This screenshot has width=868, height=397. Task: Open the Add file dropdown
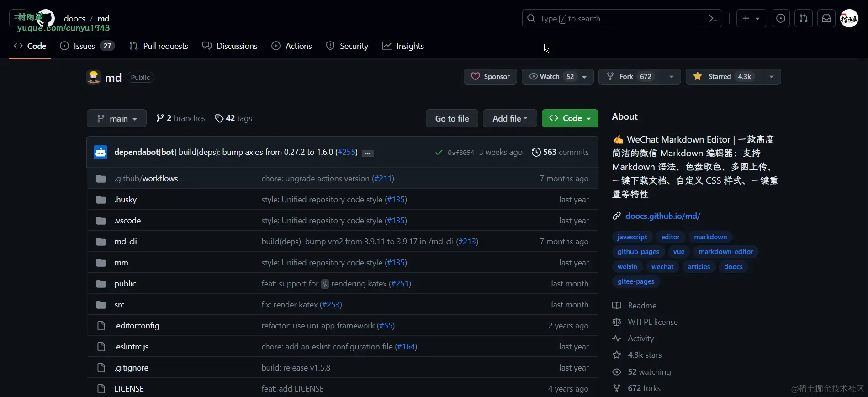click(x=510, y=118)
